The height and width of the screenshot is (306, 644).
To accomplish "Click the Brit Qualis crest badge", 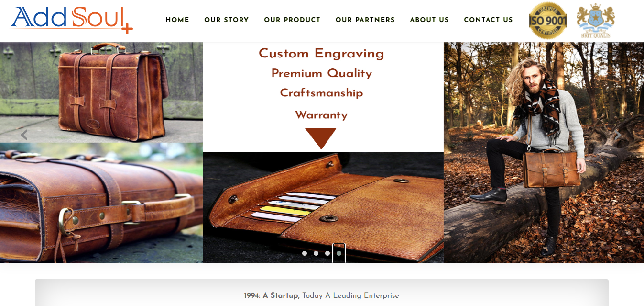I will 596,21.
